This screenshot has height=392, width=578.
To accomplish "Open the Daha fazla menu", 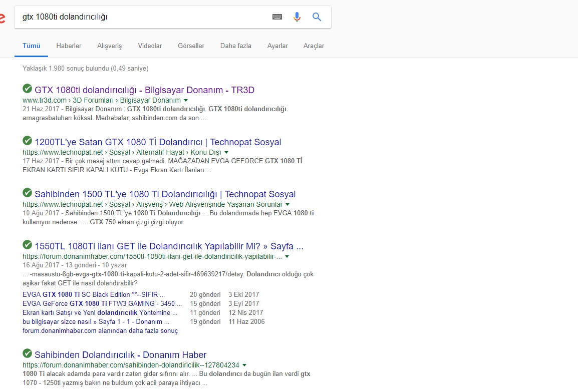I will coord(236,46).
